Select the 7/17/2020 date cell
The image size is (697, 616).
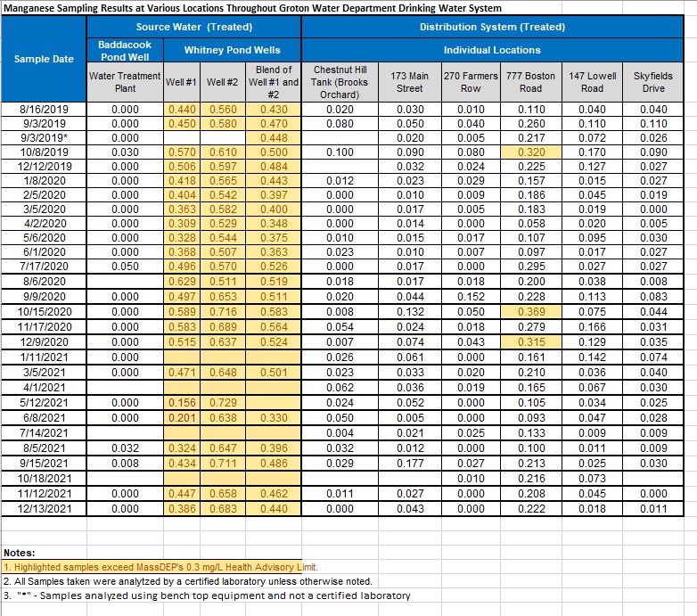(44, 267)
